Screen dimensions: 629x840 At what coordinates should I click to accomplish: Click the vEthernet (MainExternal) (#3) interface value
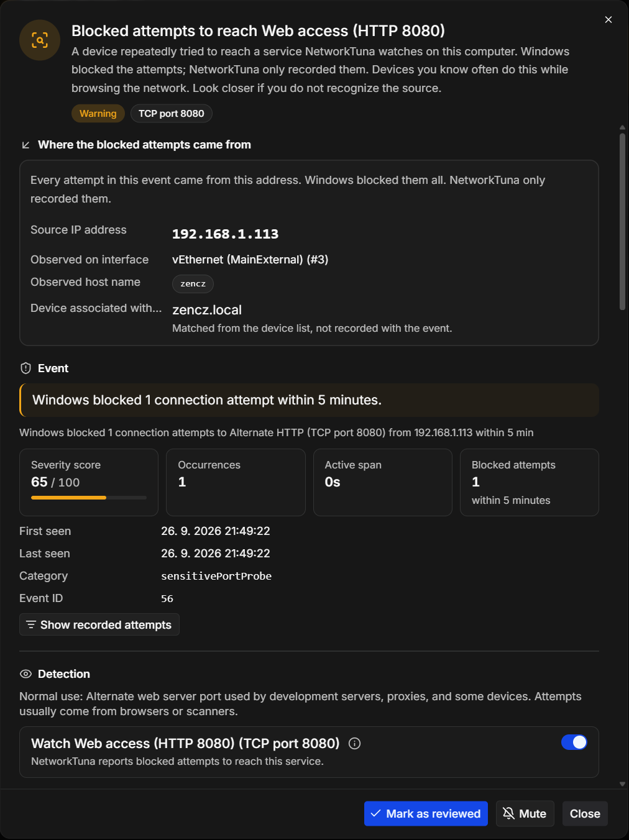[x=250, y=260]
